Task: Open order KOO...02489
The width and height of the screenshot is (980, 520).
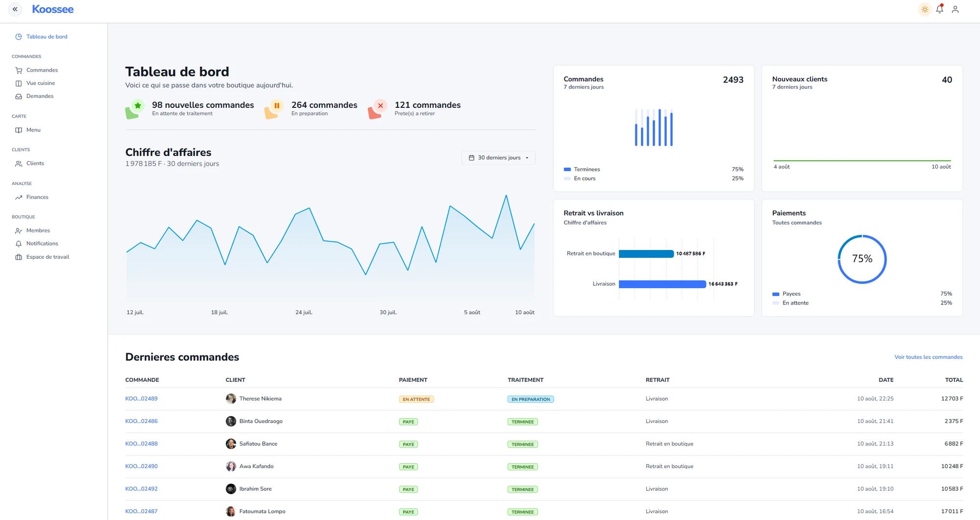Action: pos(141,398)
